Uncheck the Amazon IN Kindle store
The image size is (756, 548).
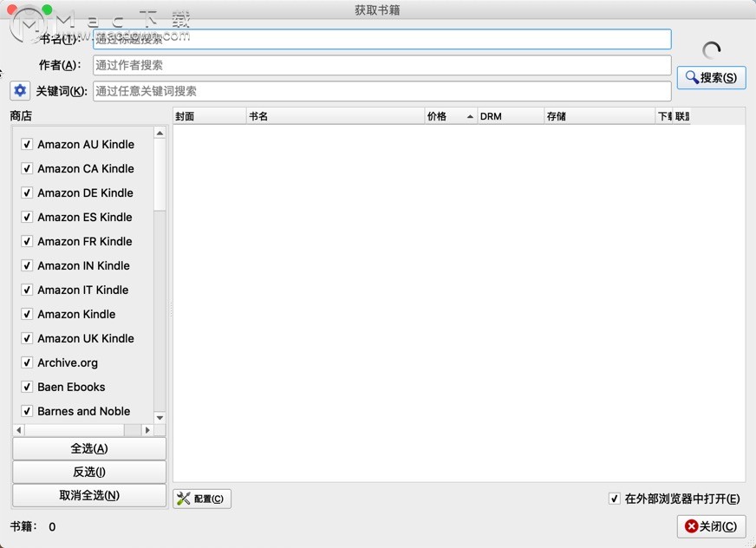tap(27, 265)
